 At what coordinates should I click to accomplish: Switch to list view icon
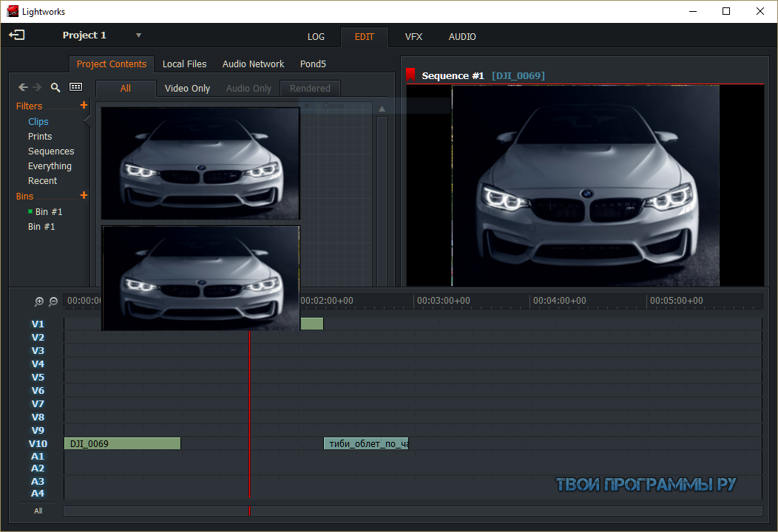point(76,86)
